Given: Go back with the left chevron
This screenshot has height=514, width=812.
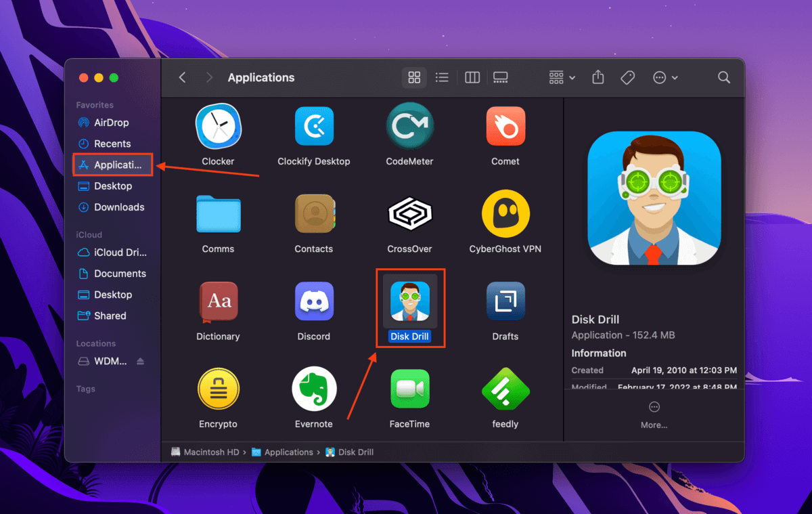Looking at the screenshot, I should pos(182,78).
